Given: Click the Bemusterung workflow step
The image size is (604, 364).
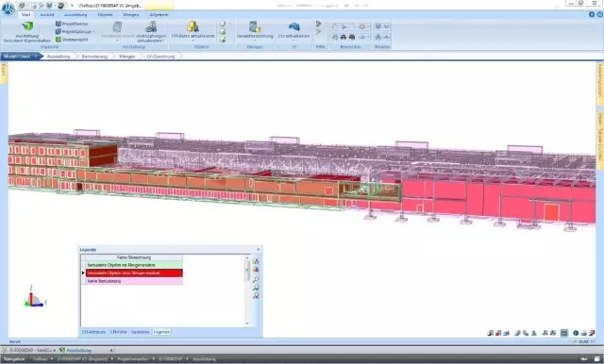Looking at the screenshot, I should (x=94, y=57).
